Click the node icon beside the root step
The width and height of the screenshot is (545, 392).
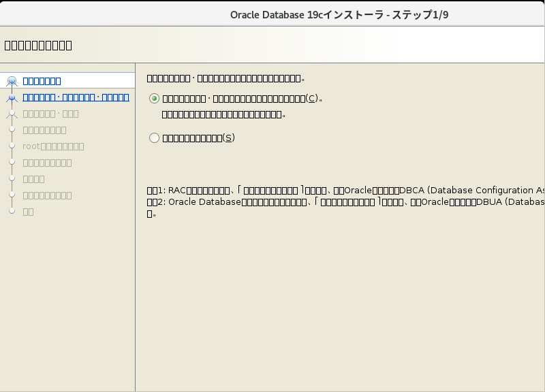click(x=12, y=146)
